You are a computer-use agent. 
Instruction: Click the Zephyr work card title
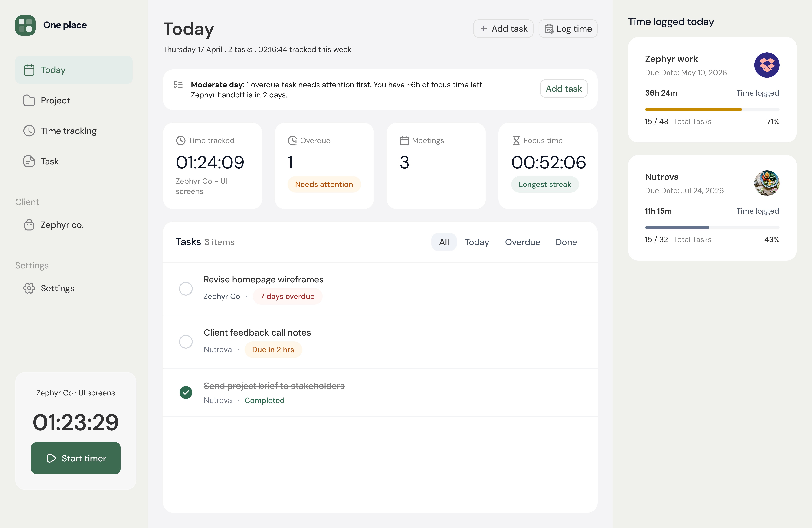(x=671, y=59)
